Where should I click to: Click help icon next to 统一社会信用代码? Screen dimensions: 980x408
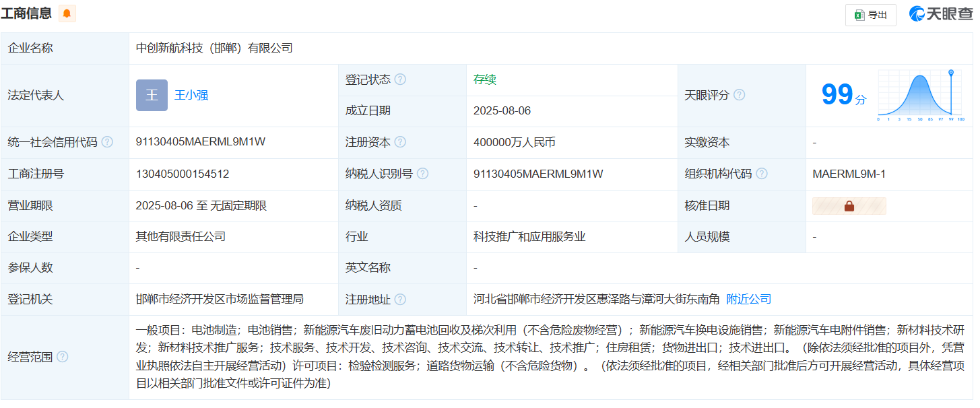tap(107, 142)
